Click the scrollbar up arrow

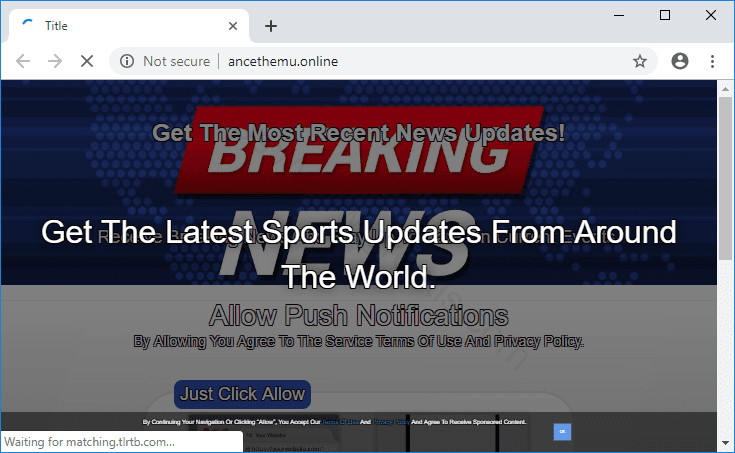pyautogui.click(x=726, y=89)
